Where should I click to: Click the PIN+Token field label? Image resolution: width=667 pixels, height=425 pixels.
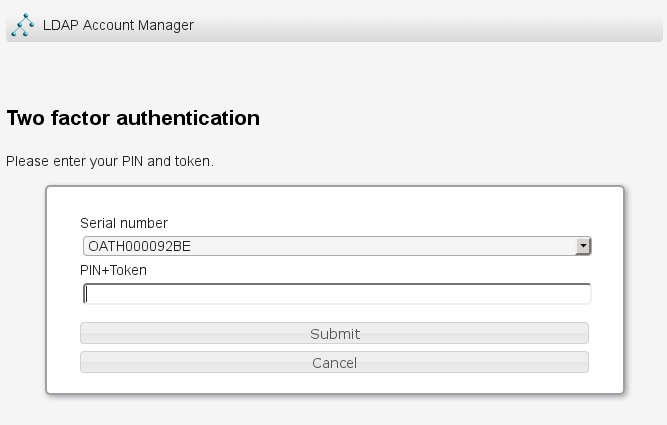point(114,270)
